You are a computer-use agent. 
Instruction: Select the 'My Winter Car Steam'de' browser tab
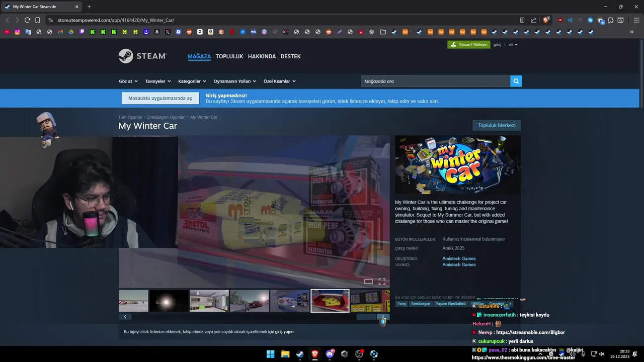pyautogui.click(x=42, y=7)
